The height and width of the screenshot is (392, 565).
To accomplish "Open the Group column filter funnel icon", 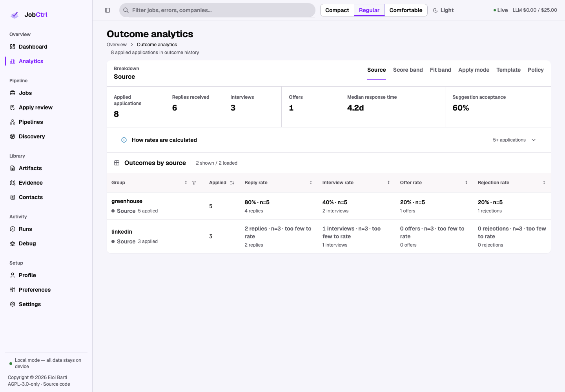I will click(x=194, y=183).
